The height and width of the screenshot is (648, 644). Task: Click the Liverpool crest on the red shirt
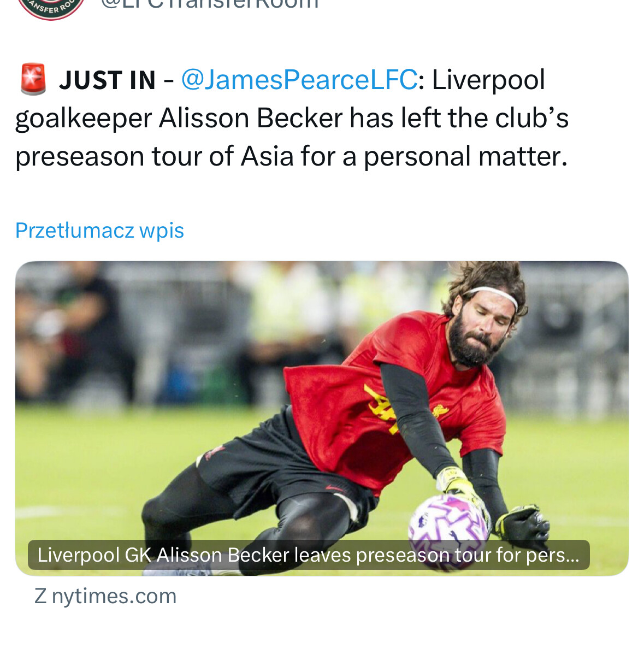pos(439,410)
